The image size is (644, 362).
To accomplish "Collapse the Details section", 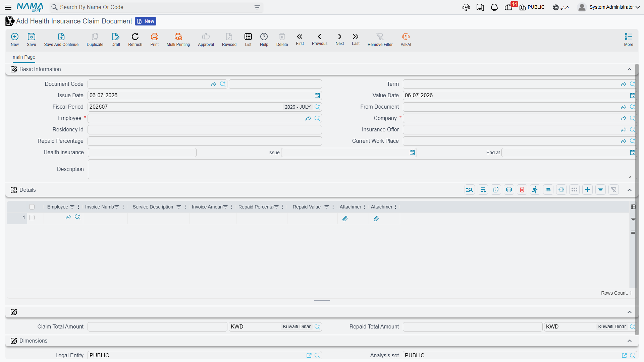I will click(630, 190).
